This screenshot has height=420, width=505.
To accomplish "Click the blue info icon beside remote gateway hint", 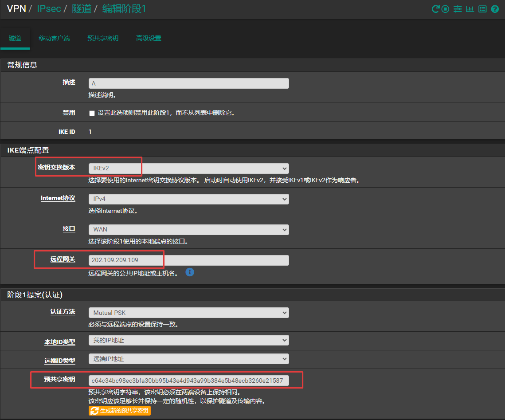I will [x=190, y=272].
